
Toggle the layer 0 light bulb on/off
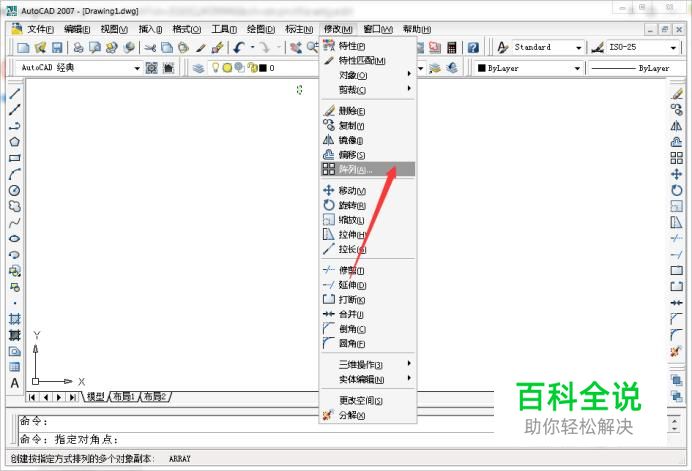[x=215, y=68]
